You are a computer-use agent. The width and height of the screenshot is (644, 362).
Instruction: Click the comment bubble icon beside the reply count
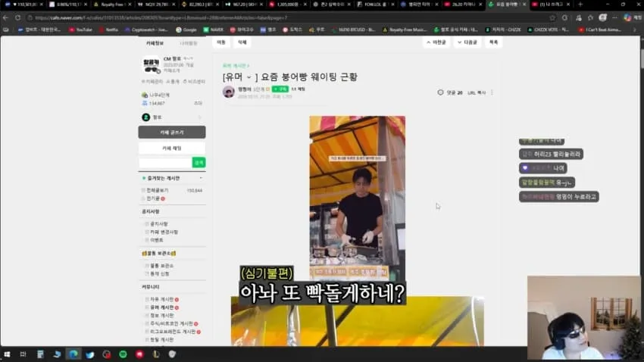tap(440, 92)
